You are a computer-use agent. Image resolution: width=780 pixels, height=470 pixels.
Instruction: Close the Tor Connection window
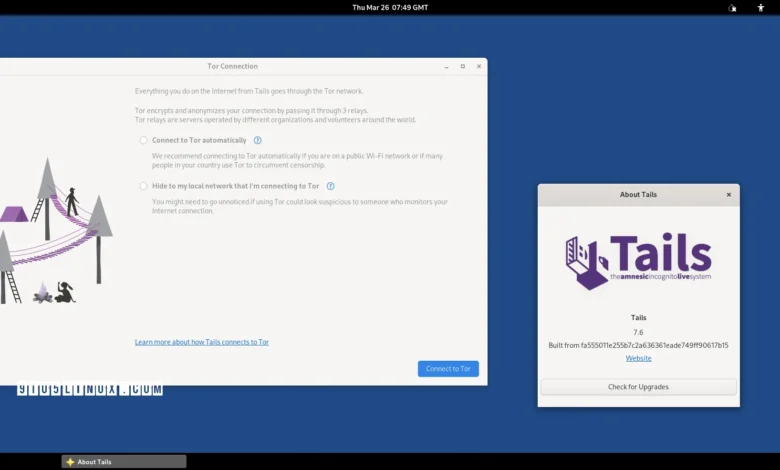479,66
